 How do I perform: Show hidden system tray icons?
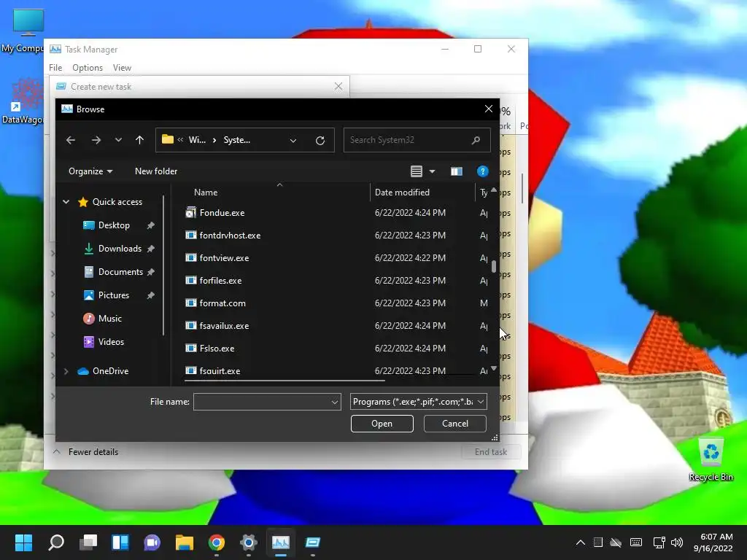pyautogui.click(x=580, y=542)
